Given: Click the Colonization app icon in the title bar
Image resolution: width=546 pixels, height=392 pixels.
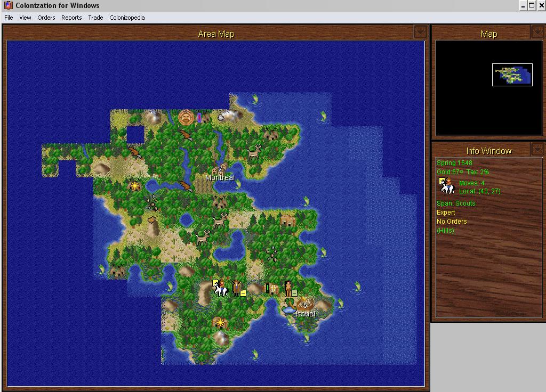Looking at the screenshot, I should point(9,5).
